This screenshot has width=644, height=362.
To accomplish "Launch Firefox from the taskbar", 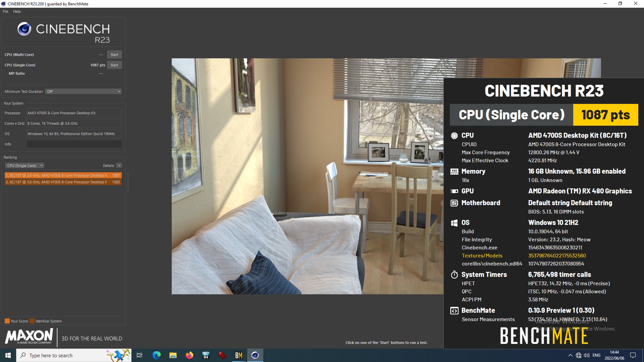I will click(190, 355).
